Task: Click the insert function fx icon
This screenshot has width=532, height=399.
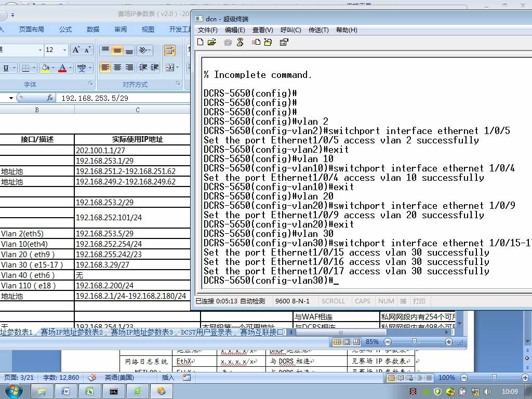Action: 50,98
